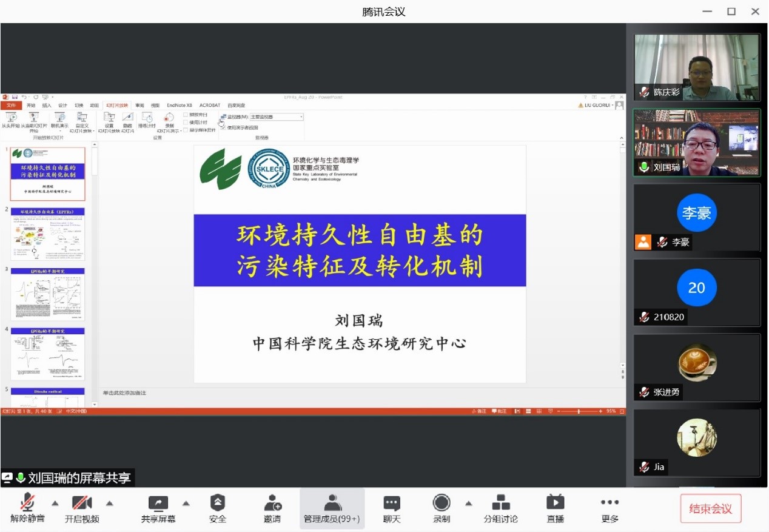
Task: Select the 李豪 participant tile
Action: click(x=696, y=217)
